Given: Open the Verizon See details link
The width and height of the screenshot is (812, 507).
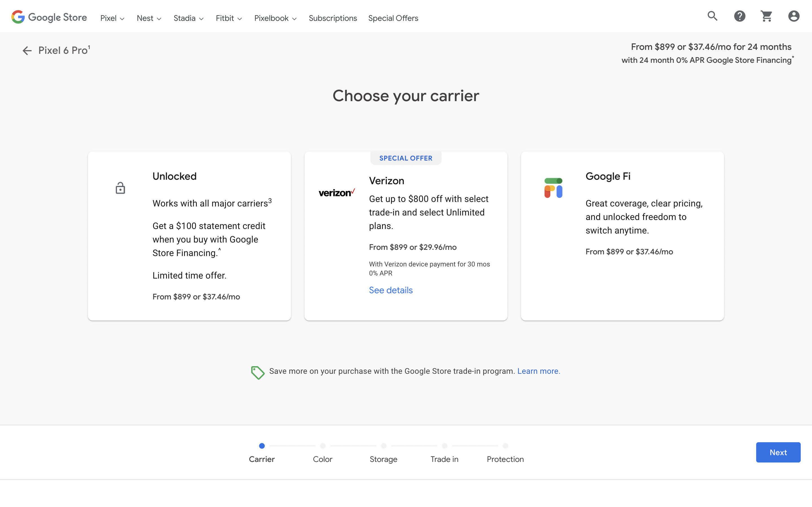Looking at the screenshot, I should (390, 290).
